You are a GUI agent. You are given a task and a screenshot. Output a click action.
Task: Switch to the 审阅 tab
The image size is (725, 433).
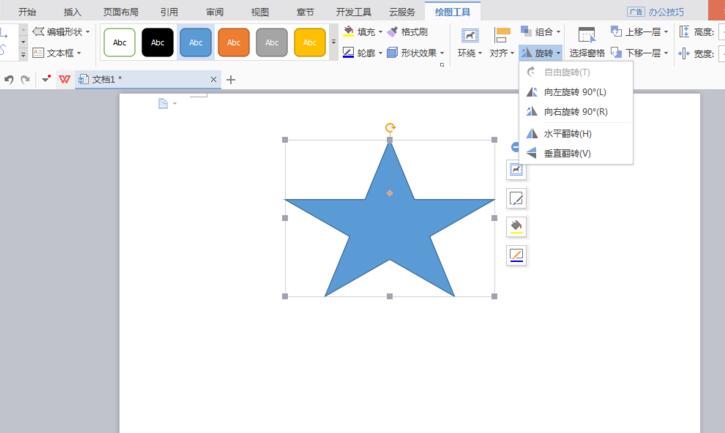[x=215, y=12]
